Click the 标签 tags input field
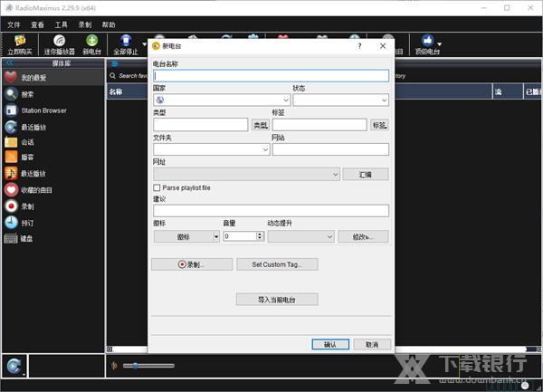543x392 pixels. point(319,125)
